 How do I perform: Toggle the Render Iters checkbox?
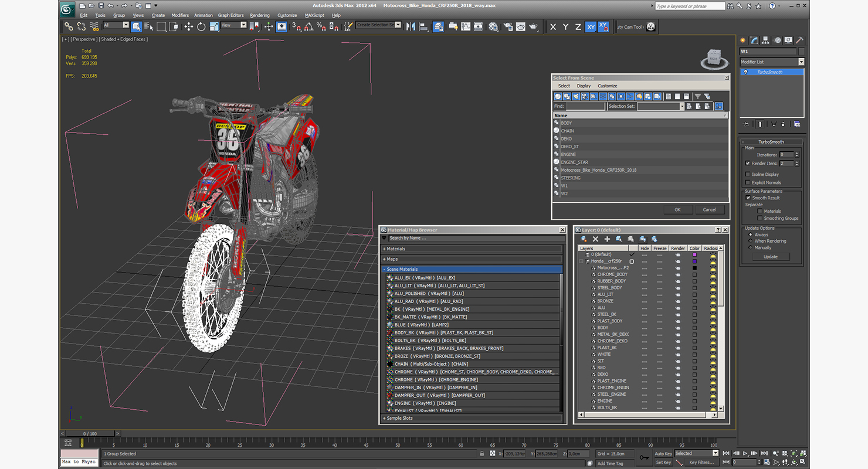pyautogui.click(x=747, y=164)
